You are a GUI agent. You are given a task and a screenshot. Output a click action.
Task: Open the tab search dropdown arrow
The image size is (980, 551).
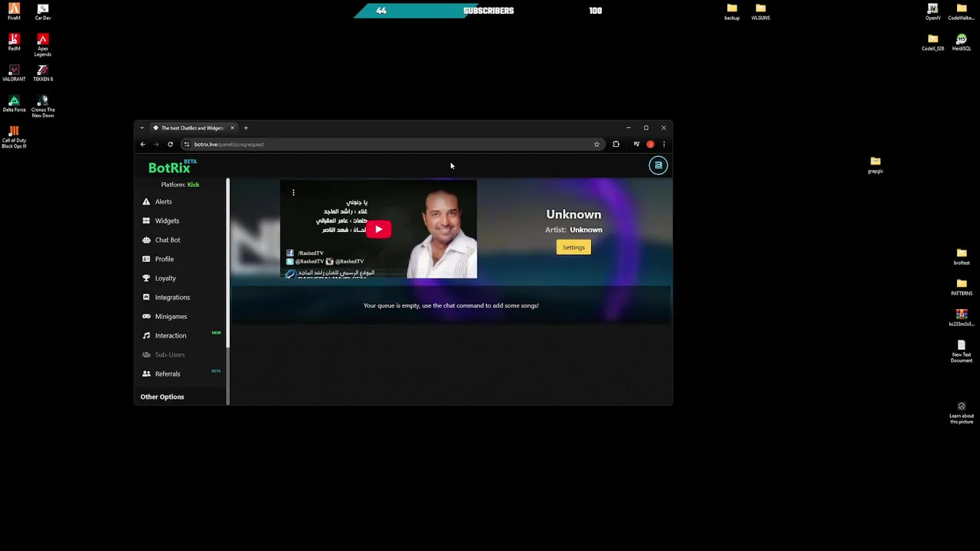coord(142,128)
